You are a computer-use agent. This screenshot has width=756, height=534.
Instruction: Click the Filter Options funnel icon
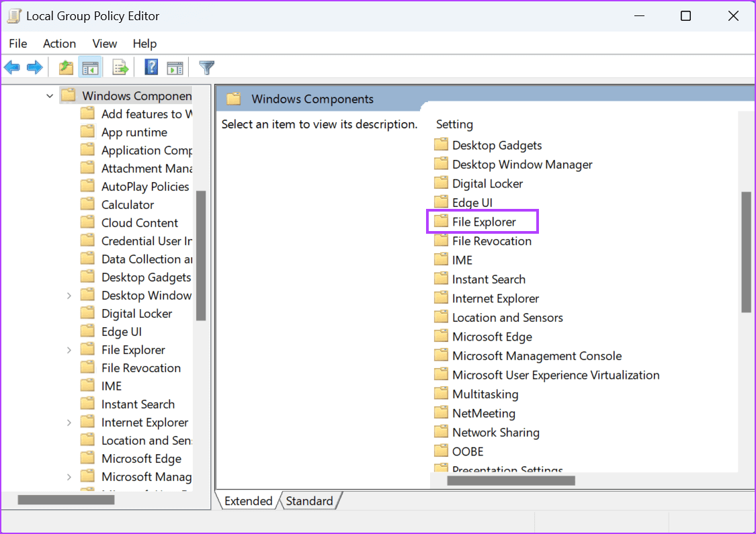point(206,66)
